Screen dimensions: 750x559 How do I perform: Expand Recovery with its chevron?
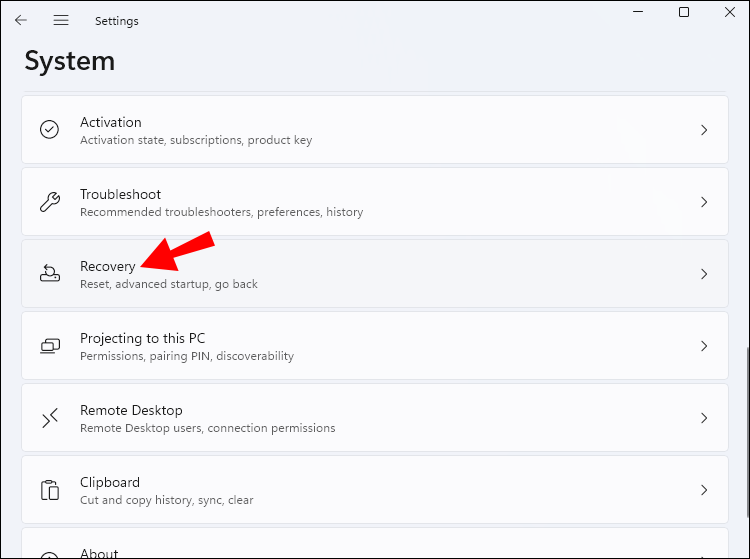[x=704, y=274]
